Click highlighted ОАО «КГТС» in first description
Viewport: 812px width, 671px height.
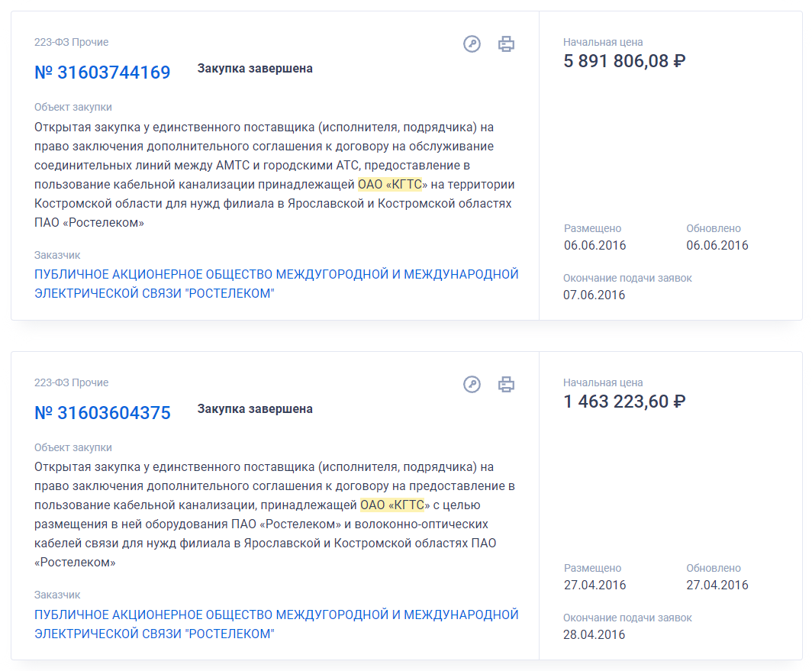(x=390, y=185)
